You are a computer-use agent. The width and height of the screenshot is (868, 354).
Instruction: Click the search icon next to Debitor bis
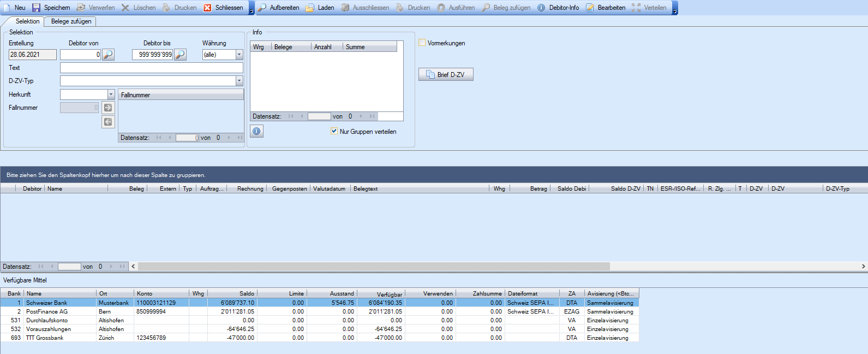[x=180, y=55]
